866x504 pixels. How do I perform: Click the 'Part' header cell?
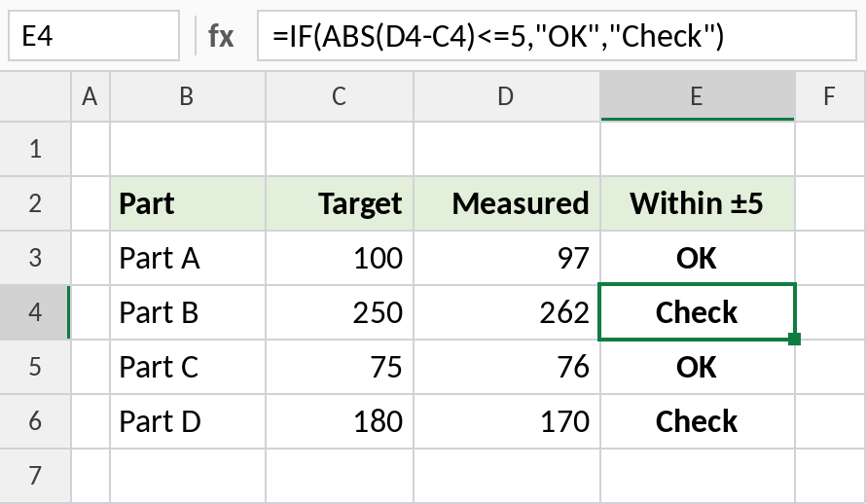(188, 203)
